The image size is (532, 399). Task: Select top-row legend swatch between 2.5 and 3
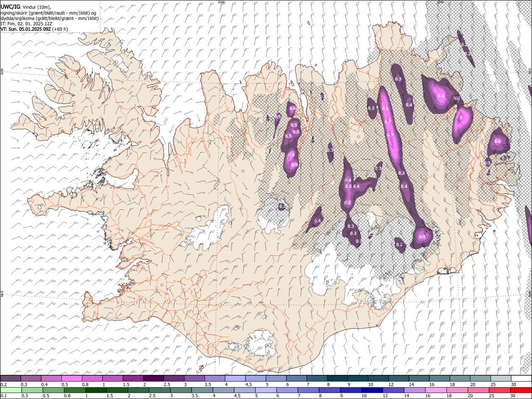click(174, 378)
